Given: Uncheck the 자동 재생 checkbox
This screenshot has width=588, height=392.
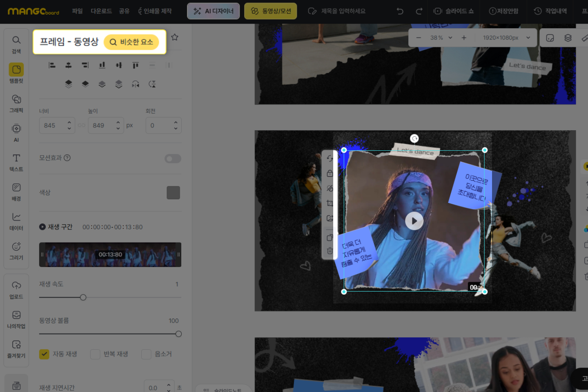Looking at the screenshot, I should [x=44, y=354].
